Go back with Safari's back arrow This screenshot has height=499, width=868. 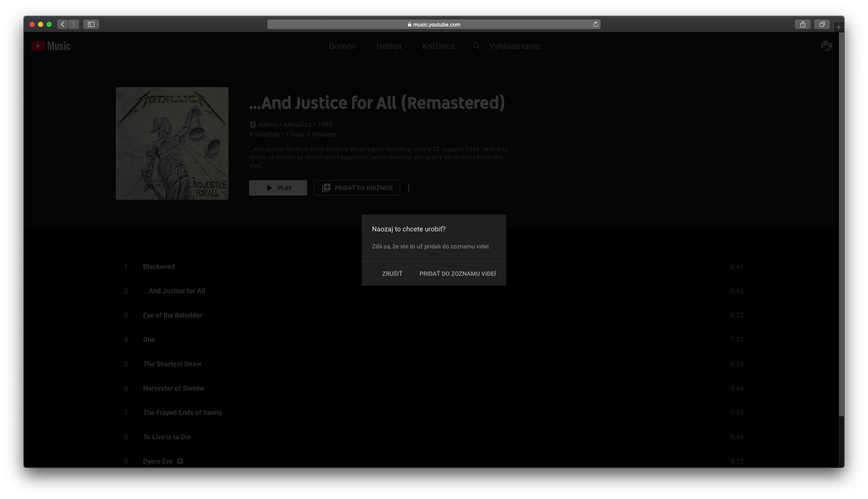pos(63,24)
